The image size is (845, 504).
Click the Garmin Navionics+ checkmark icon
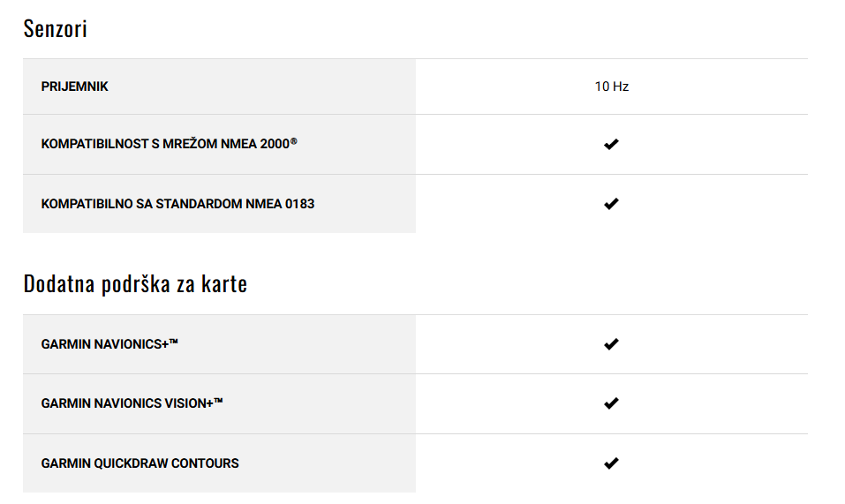[611, 344]
